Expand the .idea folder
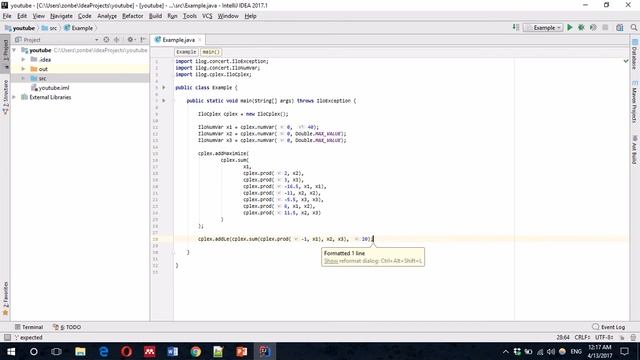This screenshot has width=640, height=360. [x=23, y=59]
